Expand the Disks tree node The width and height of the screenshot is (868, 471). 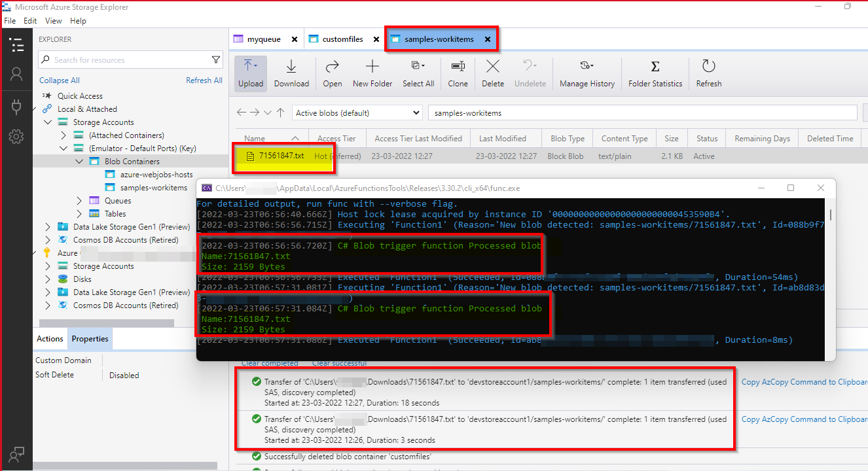click(47, 279)
